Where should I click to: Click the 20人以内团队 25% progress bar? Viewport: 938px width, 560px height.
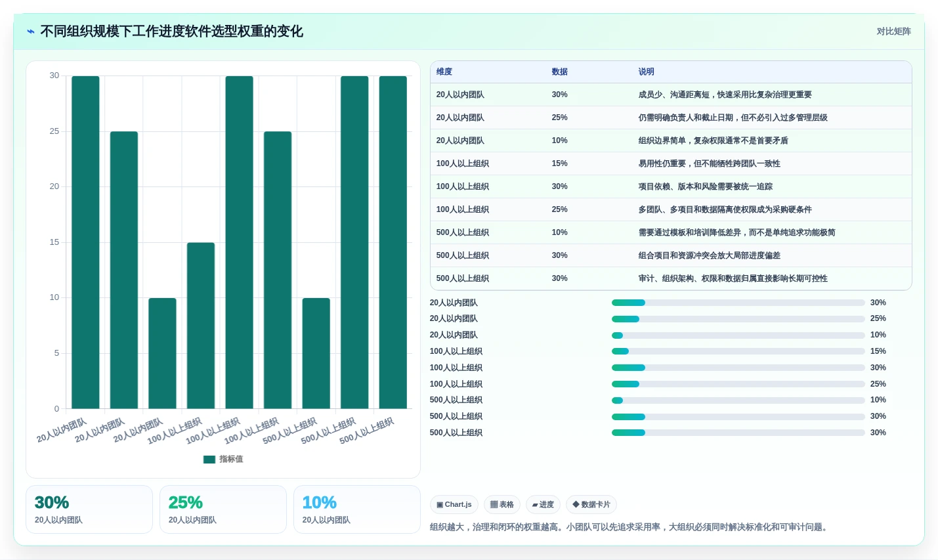click(x=738, y=319)
